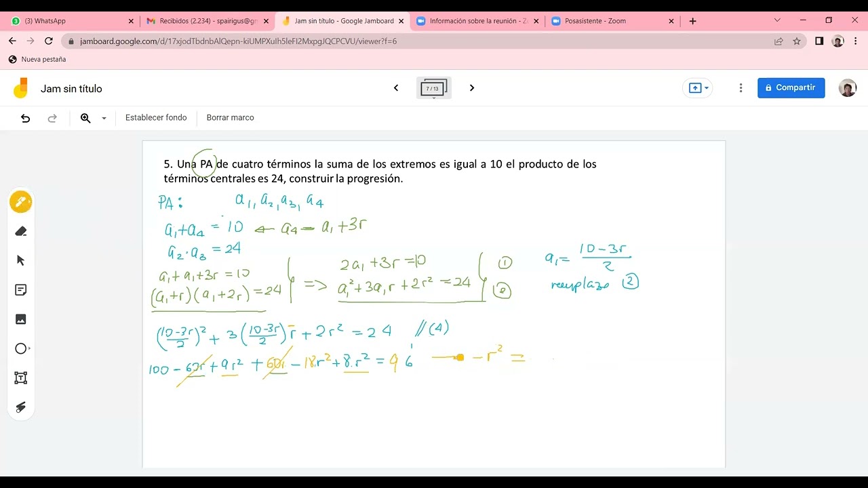
Task: Select the Eraser tool
Action: 20,231
